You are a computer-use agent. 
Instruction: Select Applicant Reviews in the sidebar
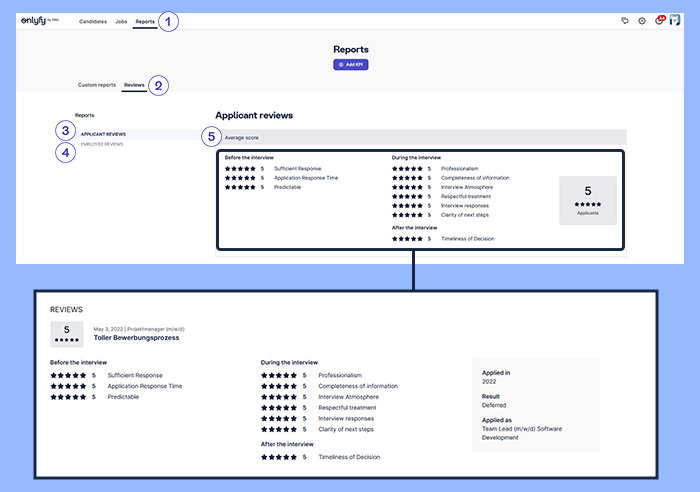tap(103, 133)
